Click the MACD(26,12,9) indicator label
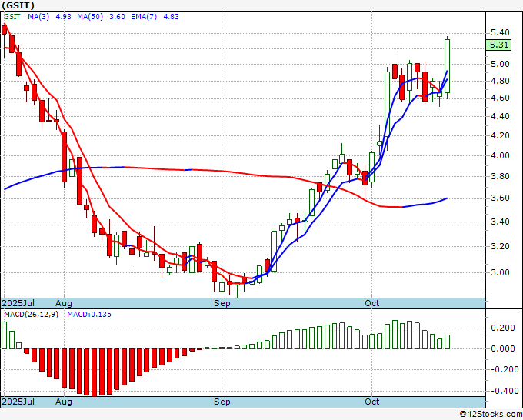Image resolution: width=523 pixels, height=420 pixels. tap(31, 315)
